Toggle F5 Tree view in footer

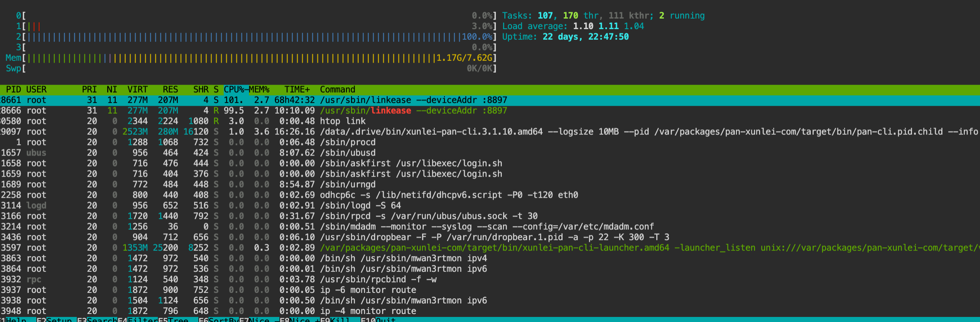pos(177,320)
